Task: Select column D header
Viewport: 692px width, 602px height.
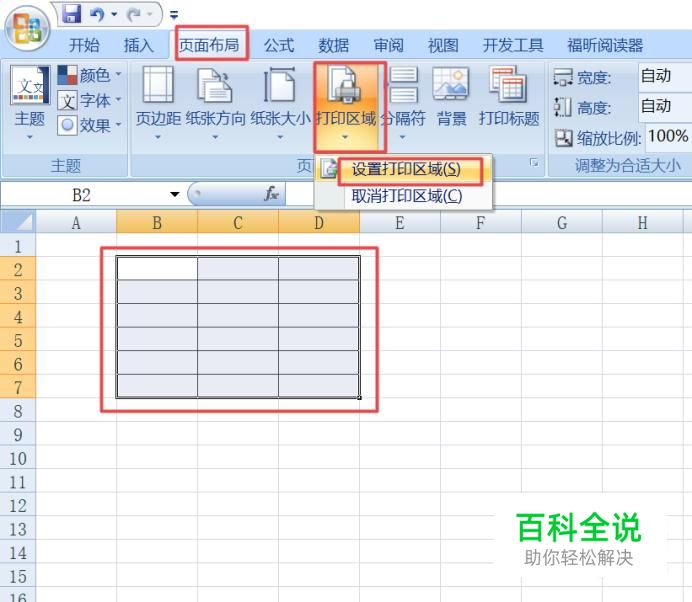Action: click(x=319, y=222)
